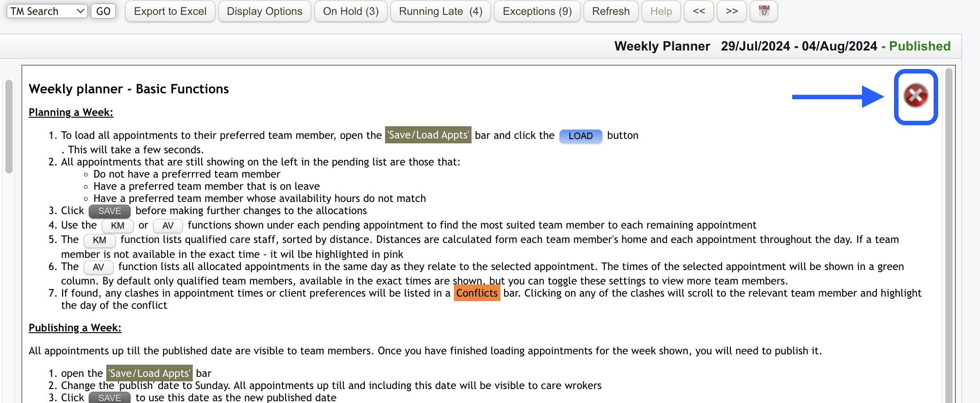Click the green Published status text

[x=920, y=46]
